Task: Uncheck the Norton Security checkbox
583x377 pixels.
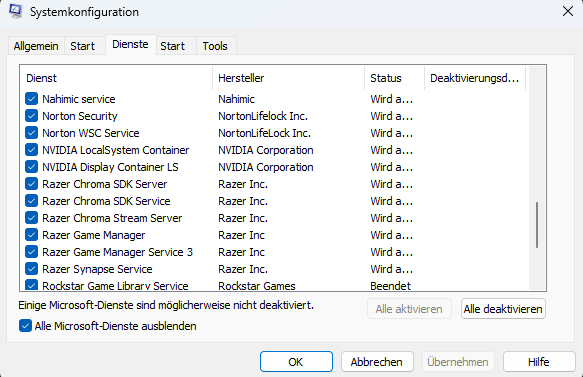Action: click(32, 116)
